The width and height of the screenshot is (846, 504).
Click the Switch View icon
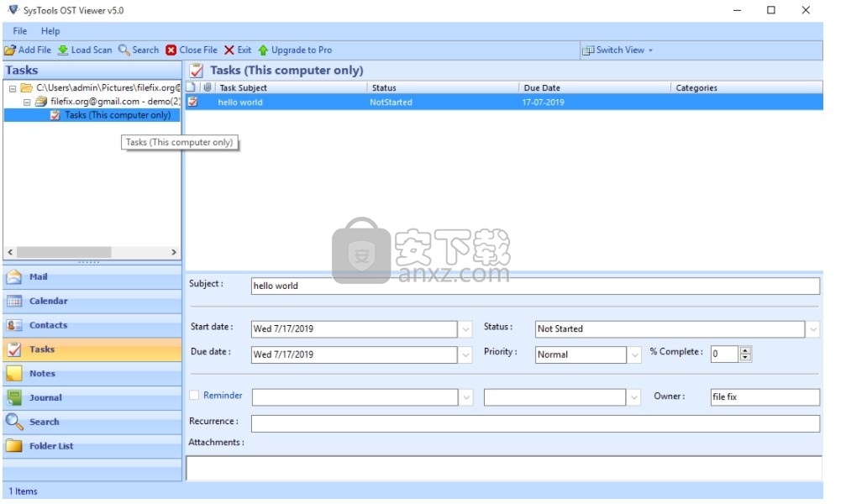click(x=588, y=50)
